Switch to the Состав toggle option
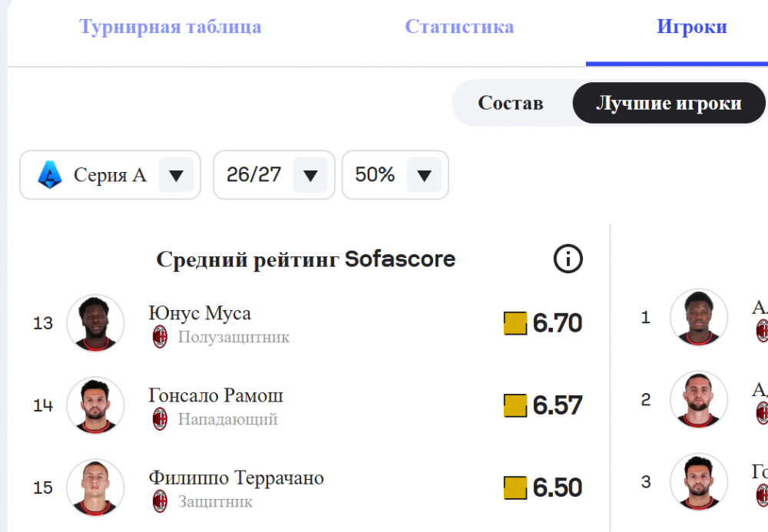Screen dimensions: 768x532 point(511,103)
